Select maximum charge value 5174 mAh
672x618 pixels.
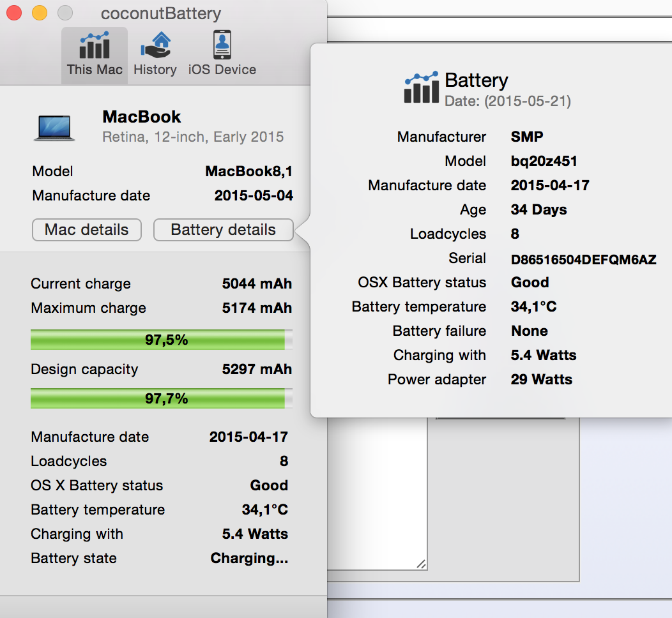point(257,308)
